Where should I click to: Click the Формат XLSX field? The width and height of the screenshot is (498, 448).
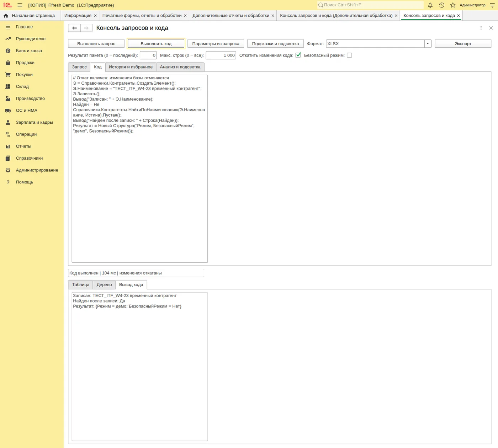click(x=375, y=44)
